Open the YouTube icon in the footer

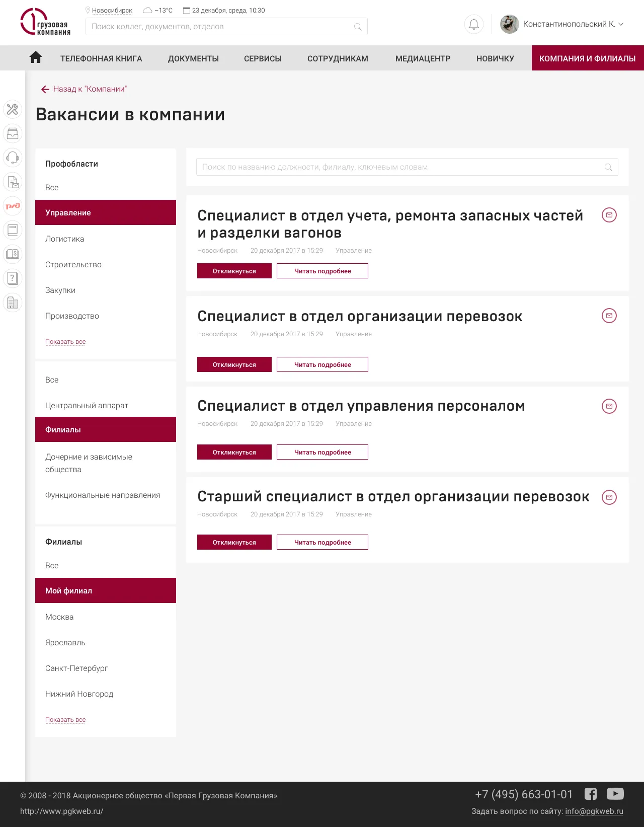click(615, 794)
